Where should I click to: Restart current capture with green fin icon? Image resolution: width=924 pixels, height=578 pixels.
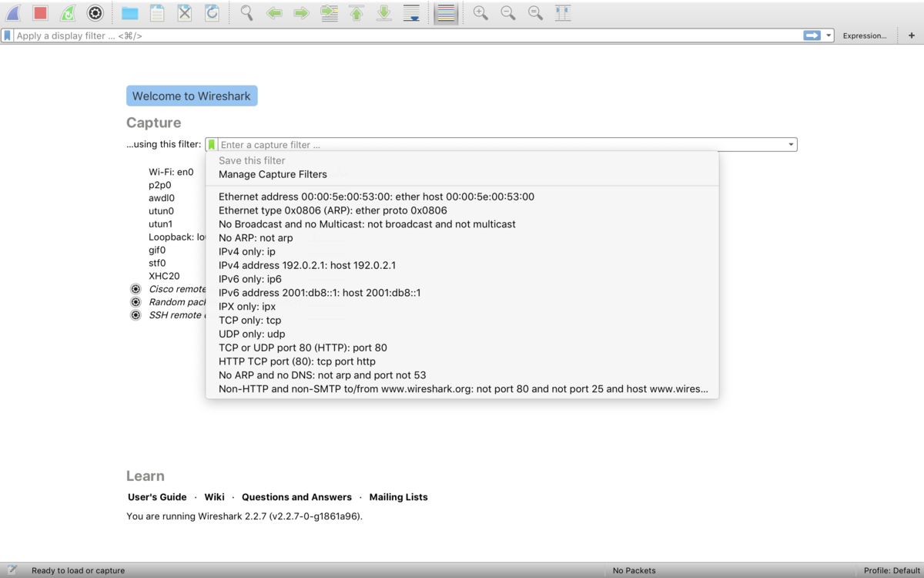tap(68, 13)
